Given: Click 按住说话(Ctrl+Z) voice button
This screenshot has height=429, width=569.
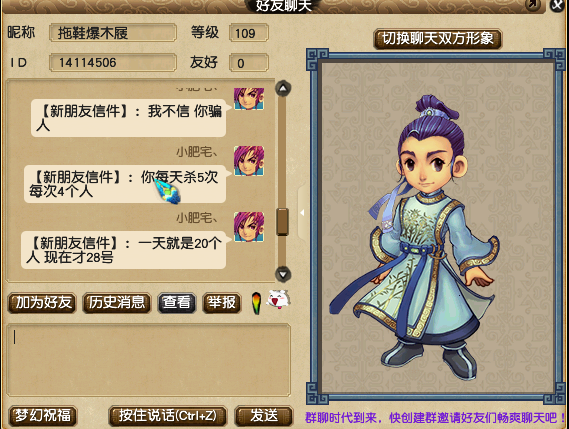Looking at the screenshot, I should pyautogui.click(x=168, y=416).
